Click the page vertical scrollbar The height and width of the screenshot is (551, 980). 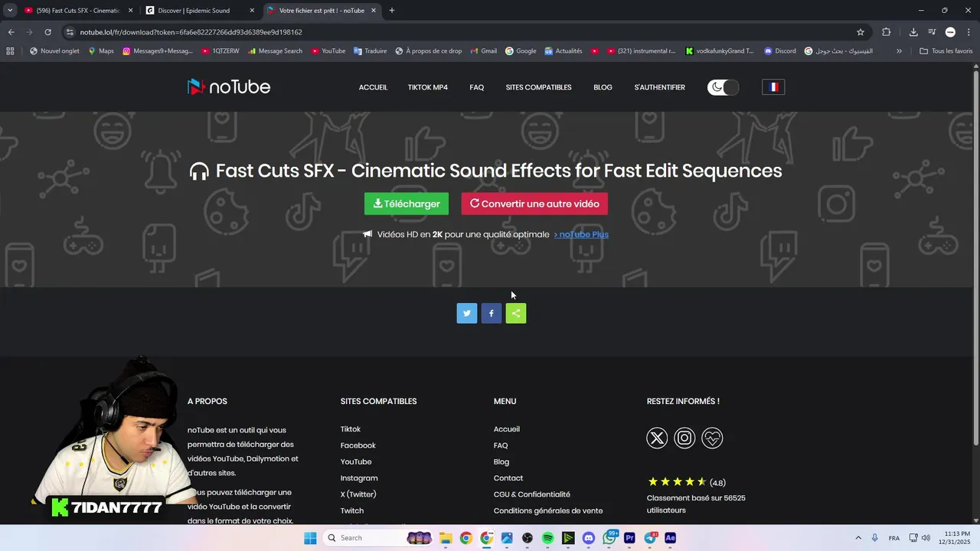click(975, 256)
